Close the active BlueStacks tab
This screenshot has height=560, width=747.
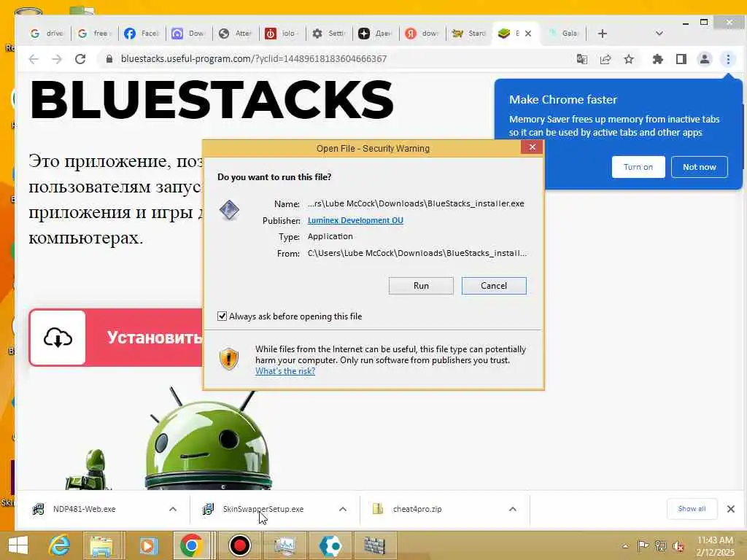[x=528, y=34]
